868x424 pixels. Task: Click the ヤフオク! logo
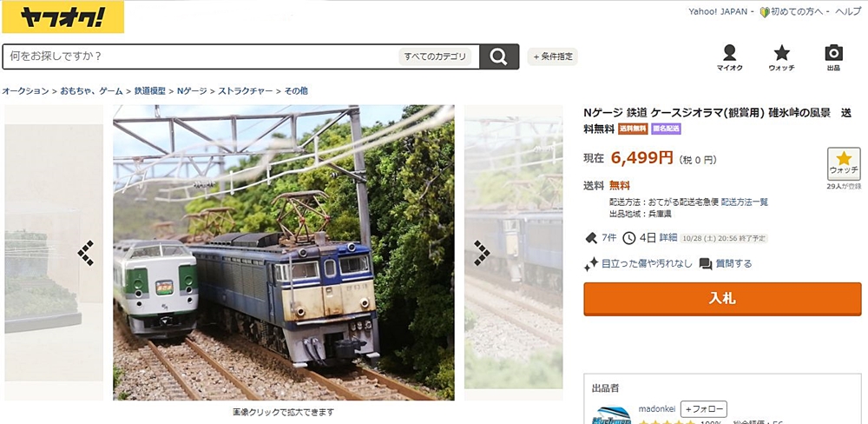tap(63, 17)
